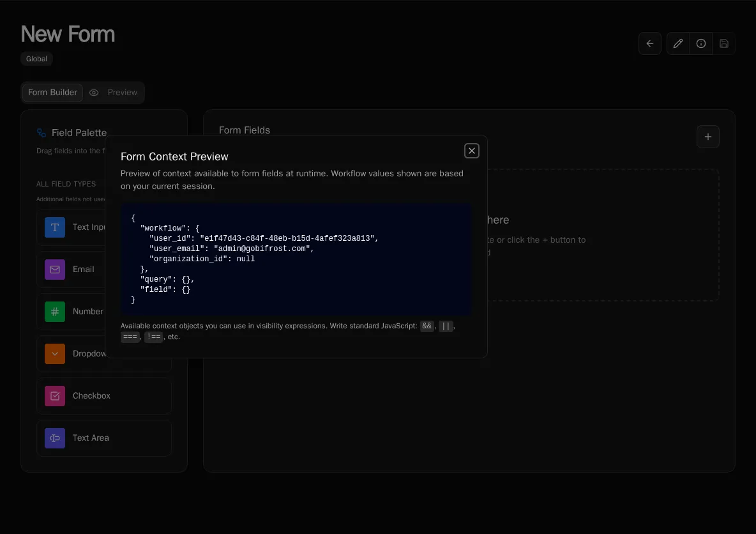The height and width of the screenshot is (534, 756).
Task: Click the back arrow button
Action: (x=650, y=43)
